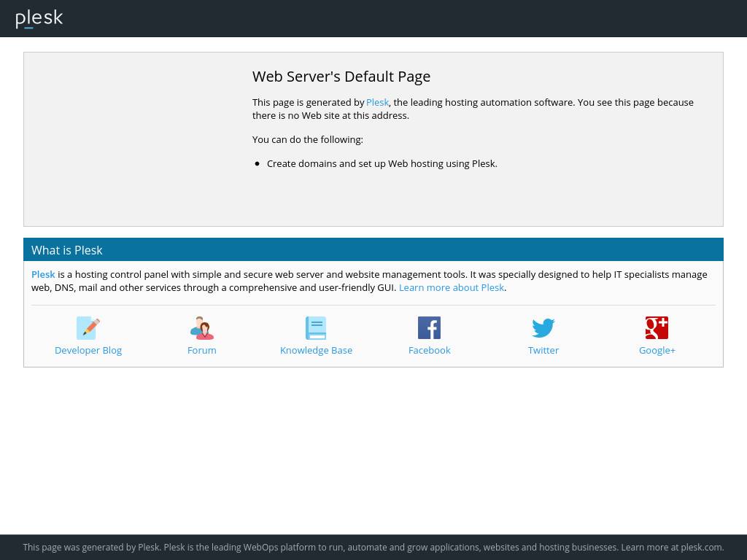
Task: Click the Twitter bird icon
Action: pos(543,328)
